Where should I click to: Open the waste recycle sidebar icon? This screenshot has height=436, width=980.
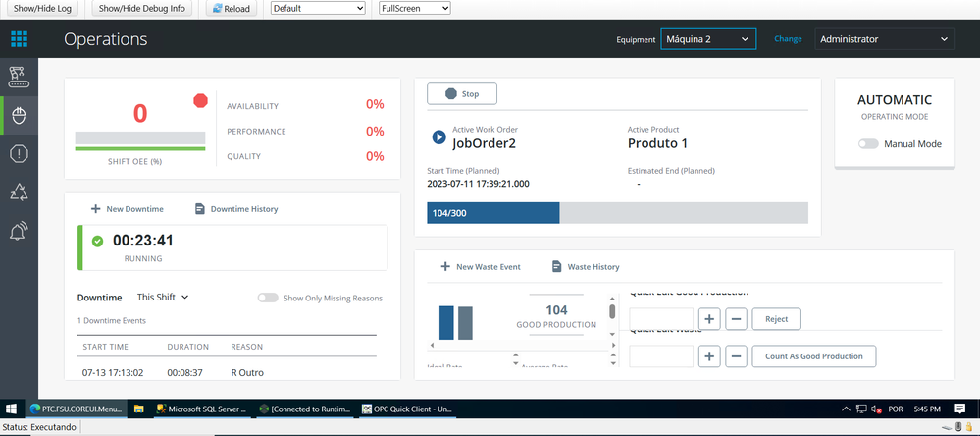(x=19, y=192)
